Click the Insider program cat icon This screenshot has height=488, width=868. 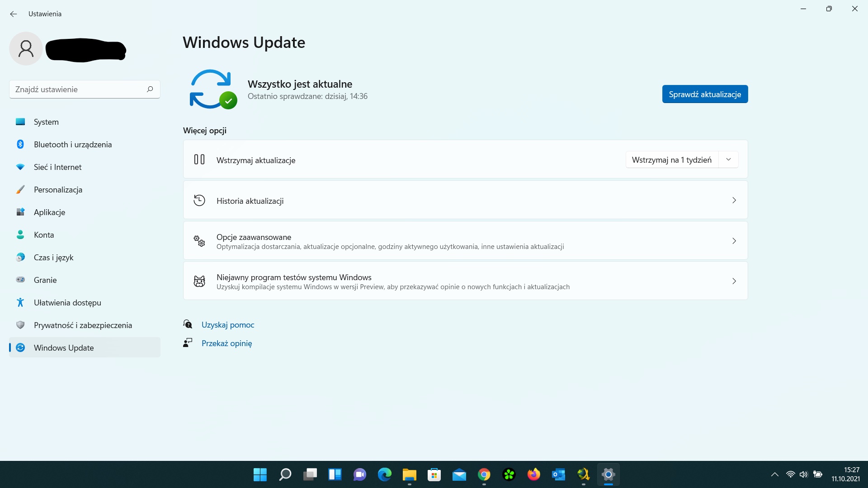[199, 281]
